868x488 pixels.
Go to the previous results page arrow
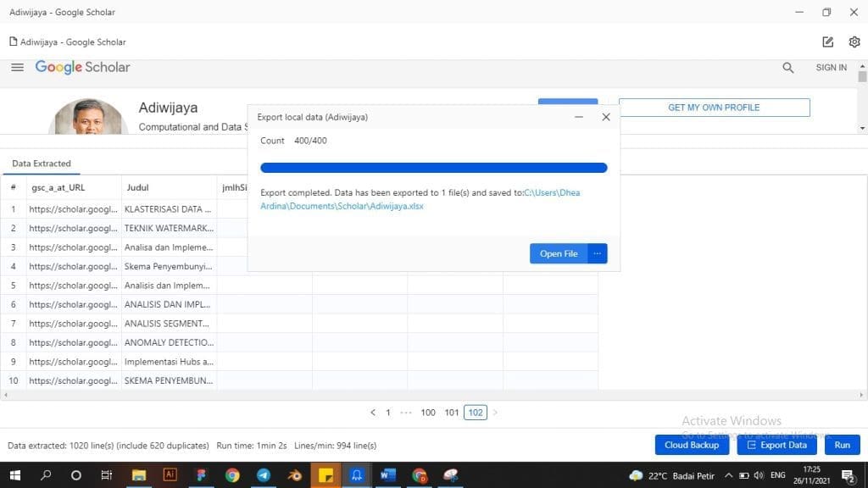(x=373, y=413)
